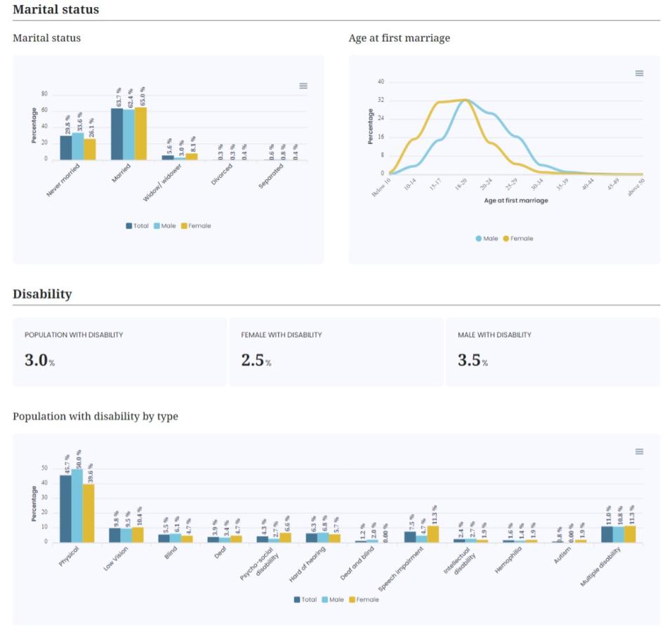Screen dimensions: 672x639
Task: Select the Male with disability 3.5% card
Action: 553,352
